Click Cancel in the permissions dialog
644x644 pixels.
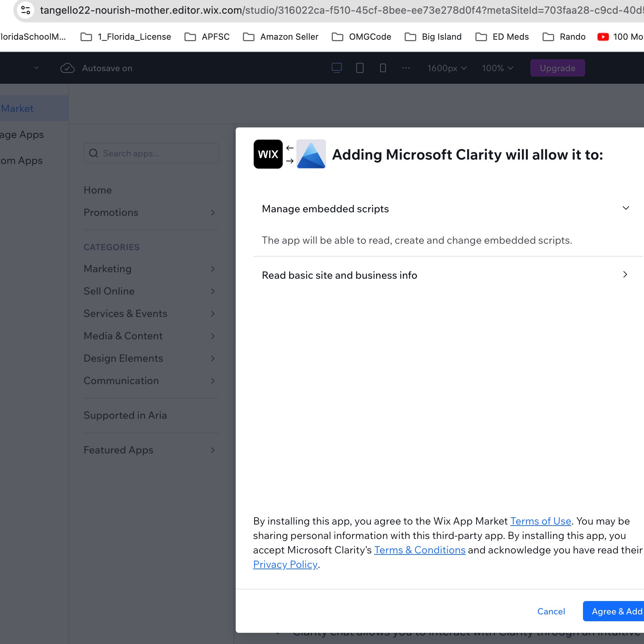pos(551,611)
